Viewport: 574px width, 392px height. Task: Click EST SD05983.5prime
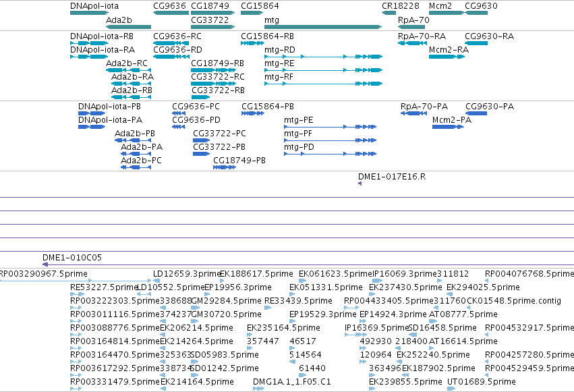click(x=225, y=355)
